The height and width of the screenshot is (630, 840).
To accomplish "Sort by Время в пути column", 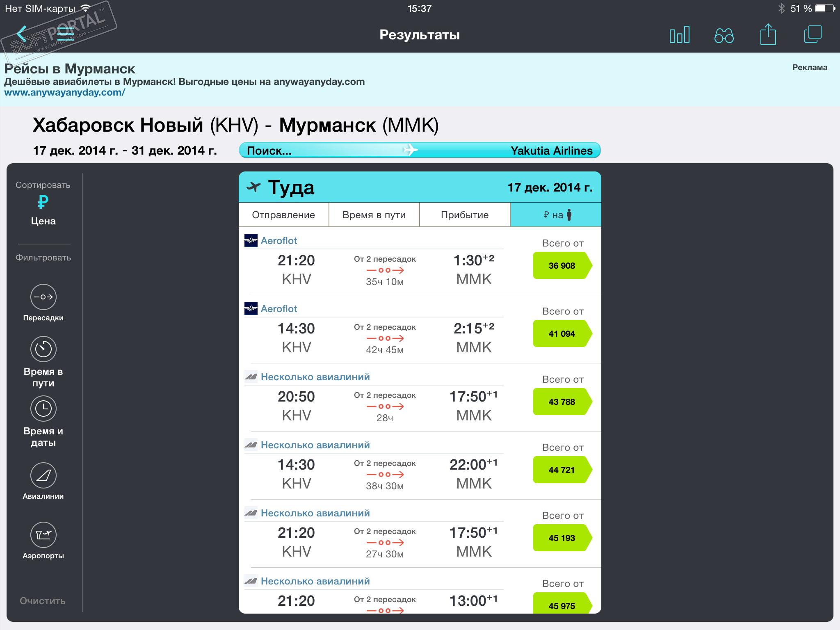I will tap(374, 215).
